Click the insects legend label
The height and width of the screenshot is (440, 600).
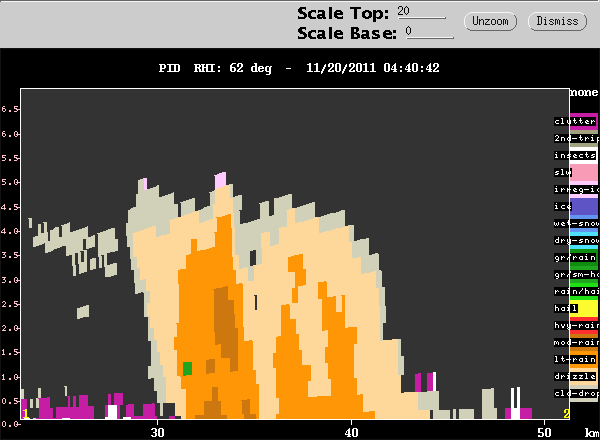pyautogui.click(x=575, y=155)
